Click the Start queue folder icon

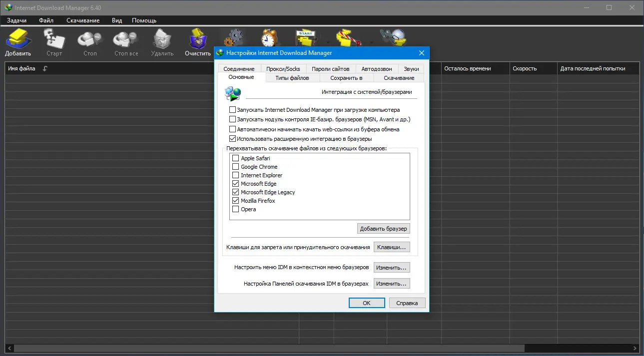click(305, 37)
